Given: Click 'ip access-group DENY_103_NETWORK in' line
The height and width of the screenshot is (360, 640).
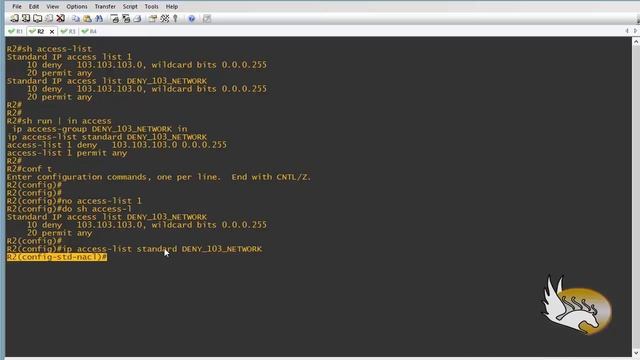Looking at the screenshot, I should click(100, 129).
